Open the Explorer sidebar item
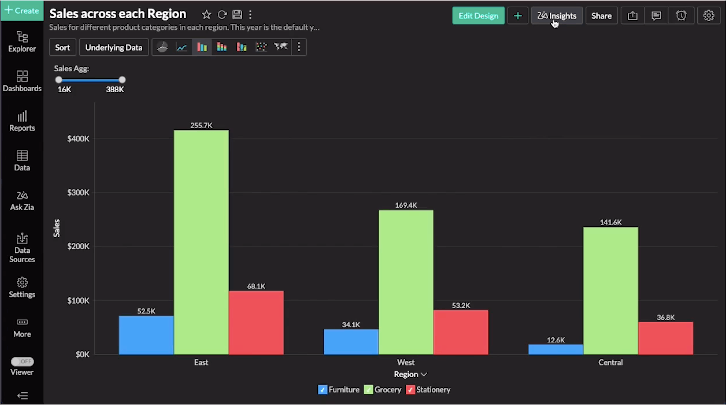 coord(22,42)
